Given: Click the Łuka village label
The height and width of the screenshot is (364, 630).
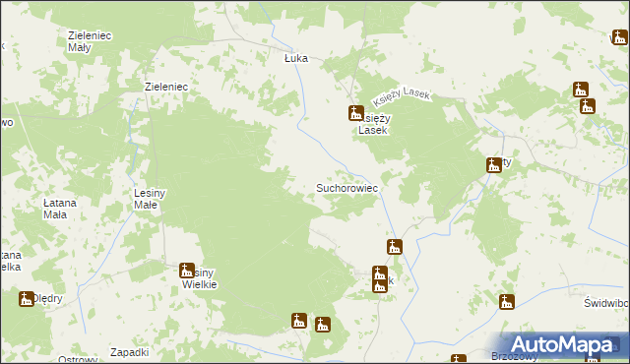Looking at the screenshot, I should pos(296,58).
